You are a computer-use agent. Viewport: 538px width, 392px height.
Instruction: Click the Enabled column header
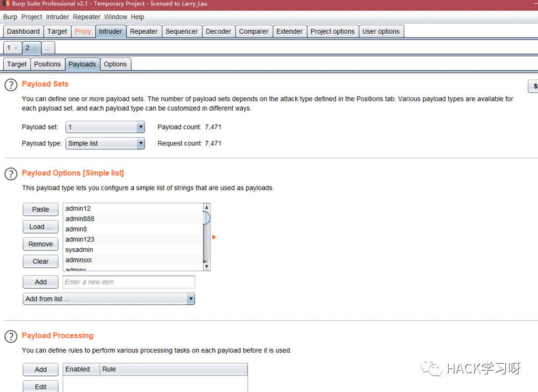[81, 370]
